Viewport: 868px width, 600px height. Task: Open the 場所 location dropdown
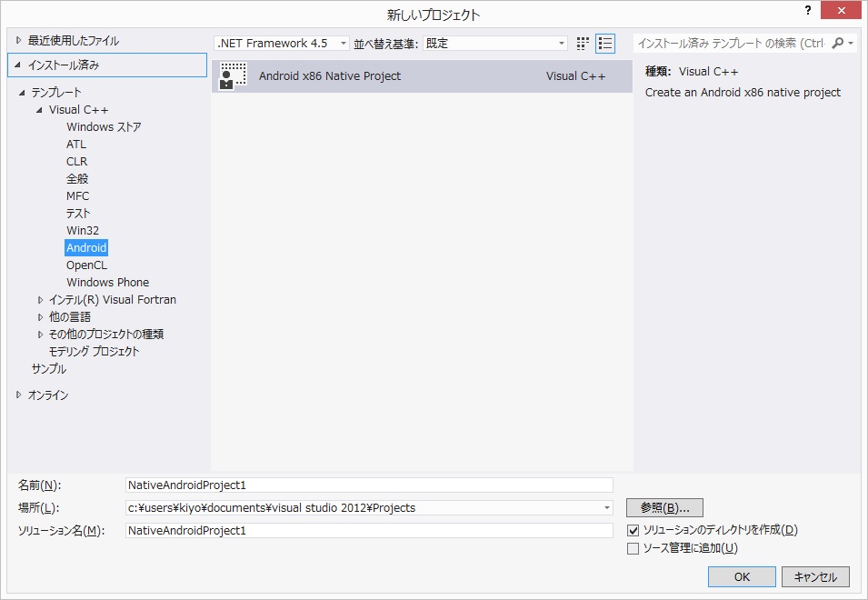[606, 508]
